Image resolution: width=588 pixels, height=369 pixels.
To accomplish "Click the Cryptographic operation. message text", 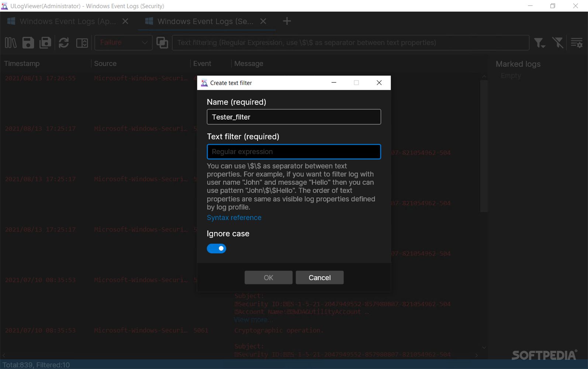I will tap(279, 330).
